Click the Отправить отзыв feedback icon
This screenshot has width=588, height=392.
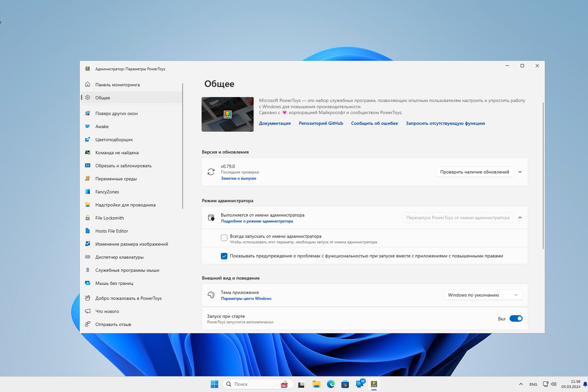[x=87, y=324]
